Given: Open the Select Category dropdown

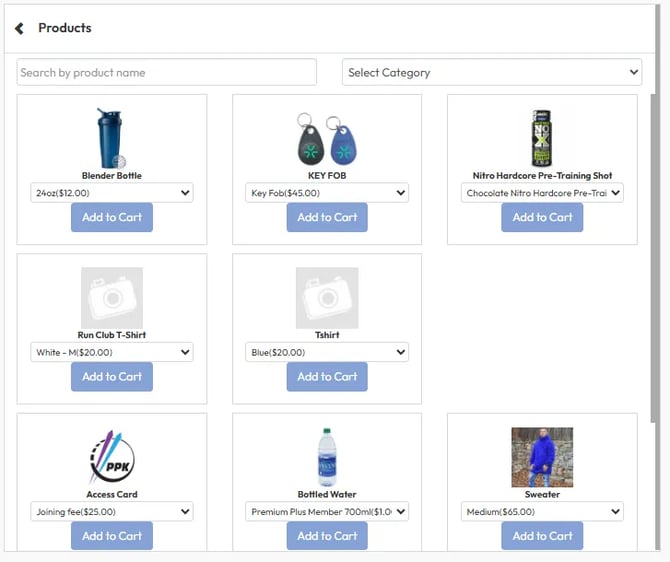Looking at the screenshot, I should [492, 72].
